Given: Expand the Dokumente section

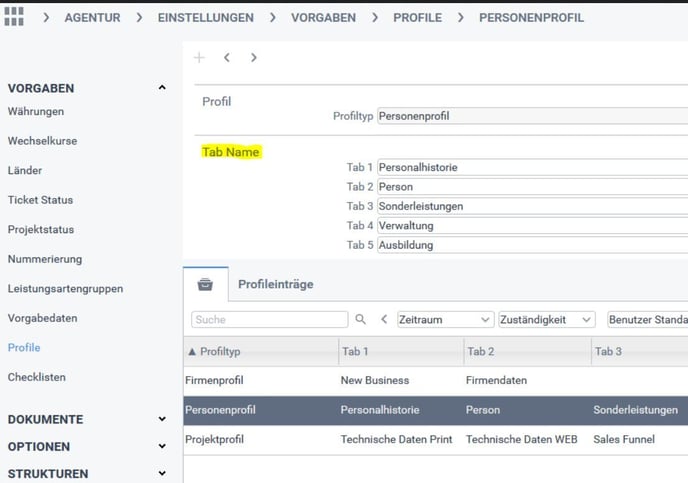Looking at the screenshot, I should coord(162,420).
